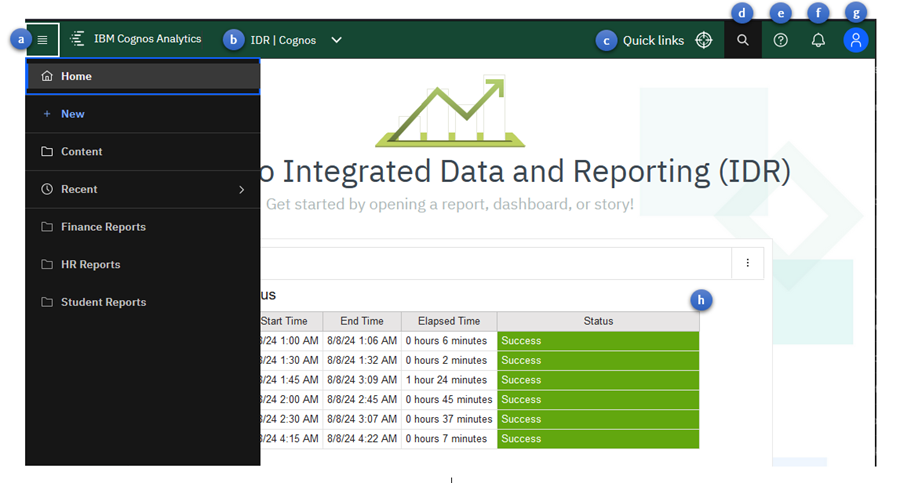Expand the IDR | Cognos dropdown chevron
This screenshot has width=900, height=483.
(x=337, y=40)
